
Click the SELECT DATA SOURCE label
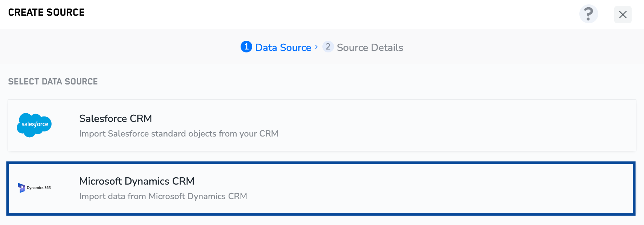pyautogui.click(x=53, y=82)
